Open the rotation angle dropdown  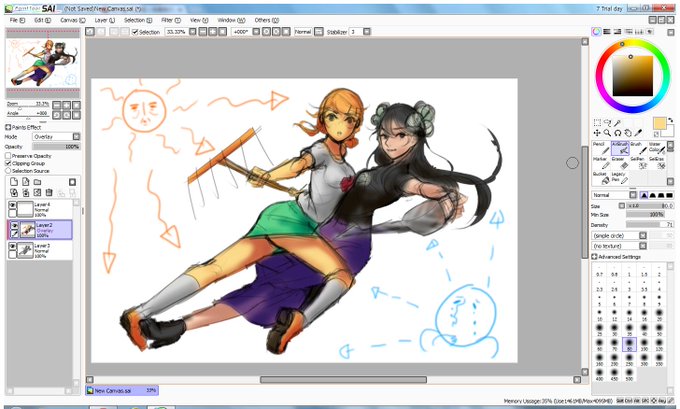point(256,32)
